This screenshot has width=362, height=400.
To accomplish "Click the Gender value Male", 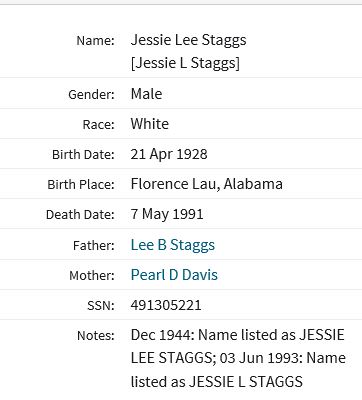I will pos(146,94).
